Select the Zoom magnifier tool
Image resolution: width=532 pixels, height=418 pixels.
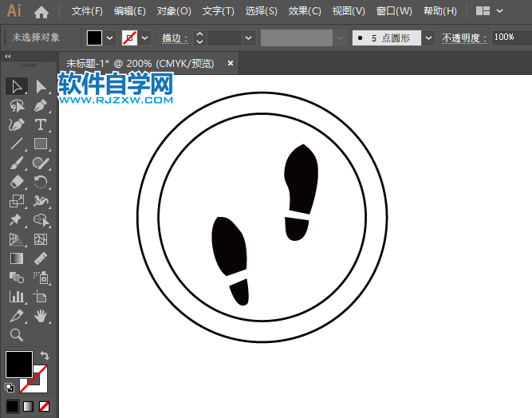click(x=16, y=335)
